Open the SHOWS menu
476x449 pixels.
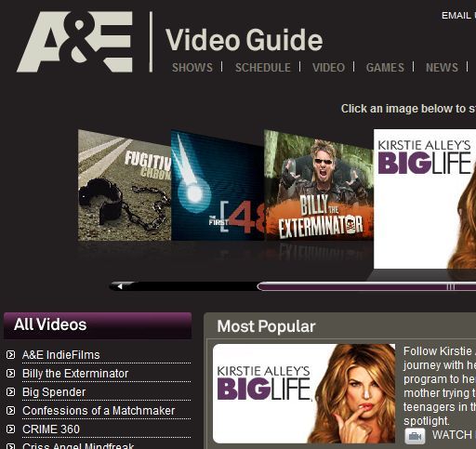pos(192,67)
